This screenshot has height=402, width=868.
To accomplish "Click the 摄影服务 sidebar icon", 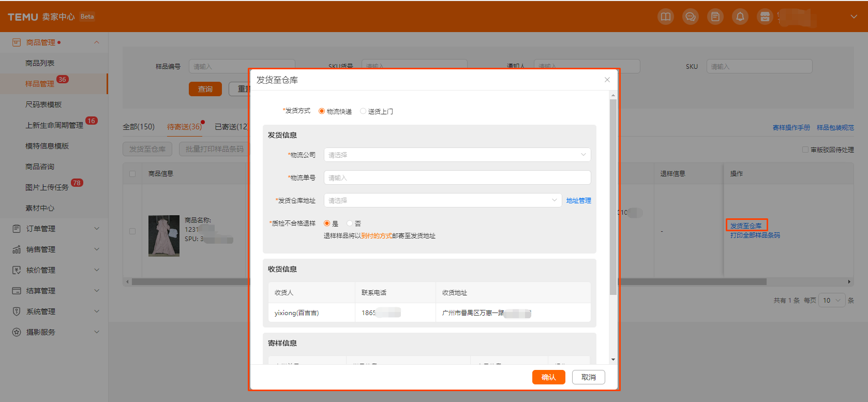I will (17, 332).
